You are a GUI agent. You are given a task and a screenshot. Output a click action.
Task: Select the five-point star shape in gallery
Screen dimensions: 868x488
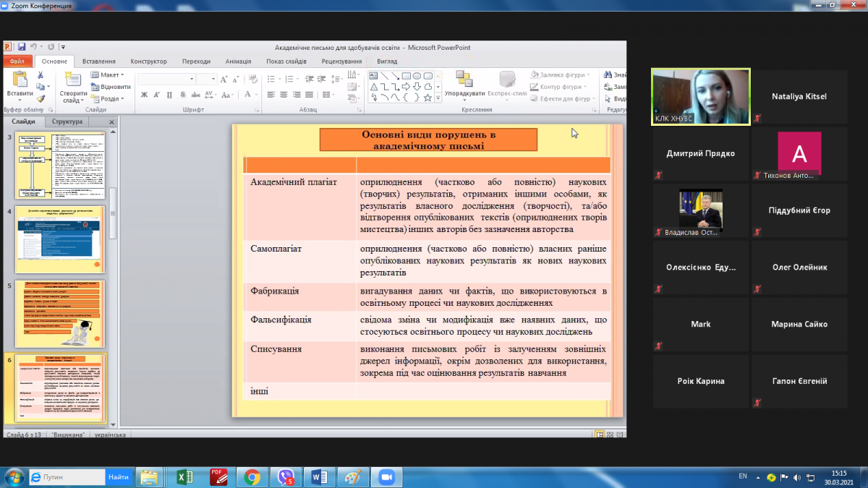[427, 98]
